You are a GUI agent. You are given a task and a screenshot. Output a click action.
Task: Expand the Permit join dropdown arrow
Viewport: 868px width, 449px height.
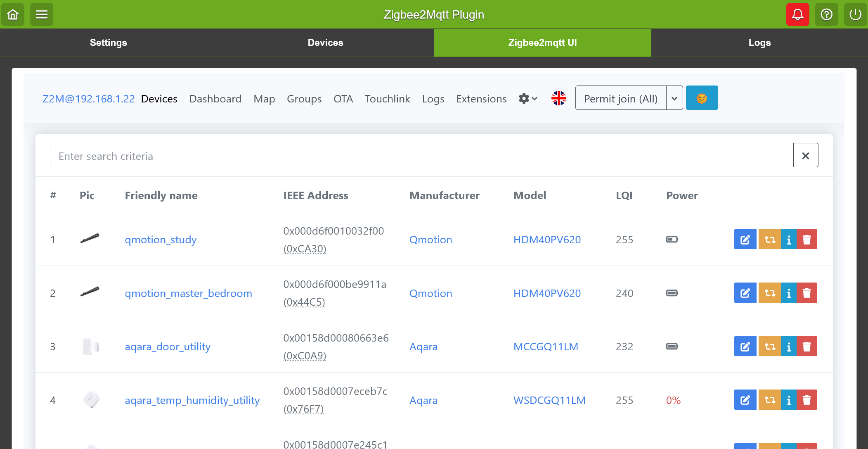(x=674, y=98)
